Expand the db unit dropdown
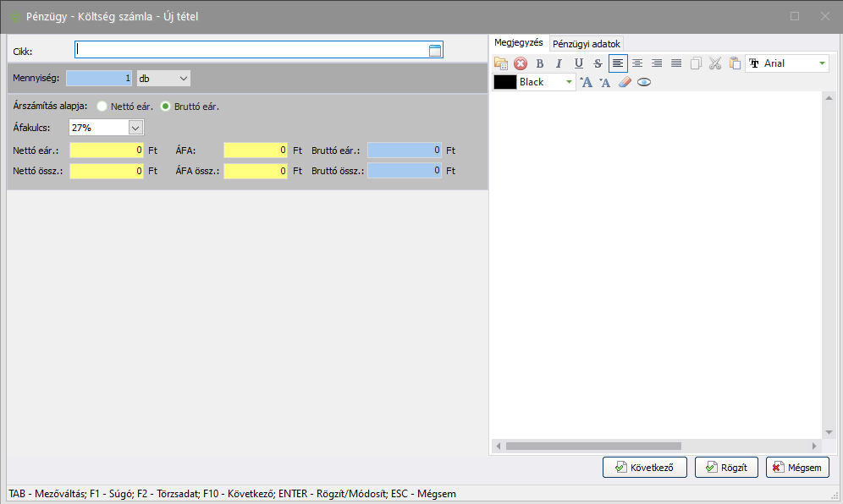The image size is (843, 504). click(x=184, y=78)
